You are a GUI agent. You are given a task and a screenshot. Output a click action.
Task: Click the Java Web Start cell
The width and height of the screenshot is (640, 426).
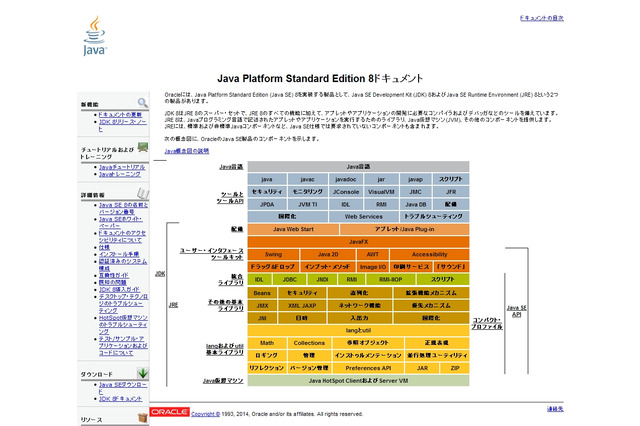click(x=293, y=229)
